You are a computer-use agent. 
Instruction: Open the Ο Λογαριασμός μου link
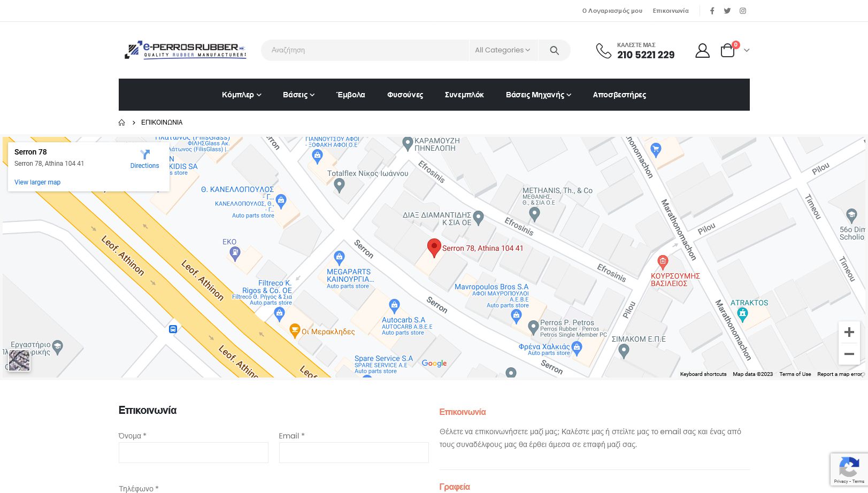point(612,11)
